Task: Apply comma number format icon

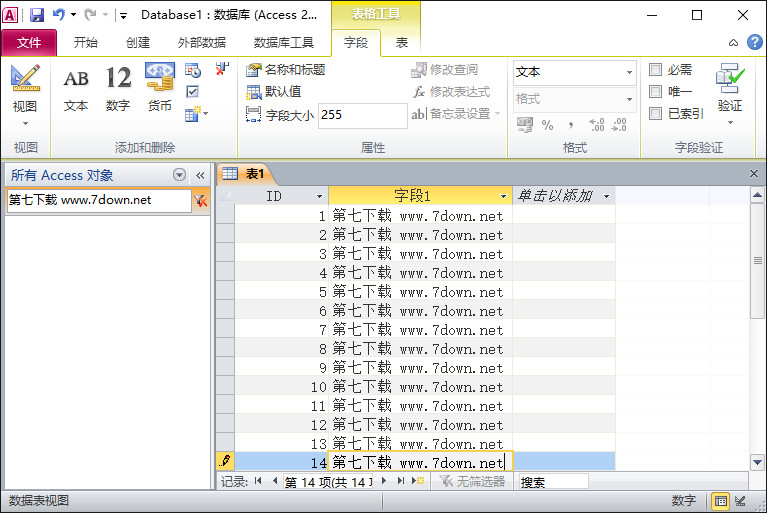Action: point(571,125)
